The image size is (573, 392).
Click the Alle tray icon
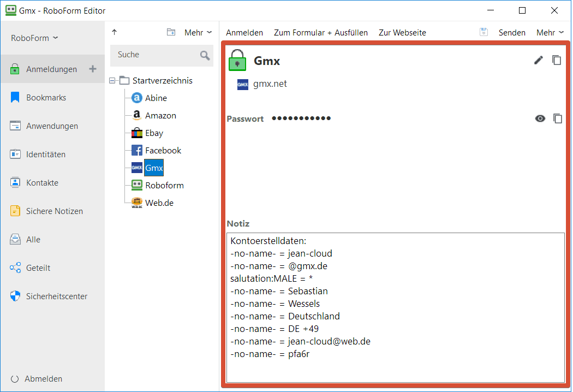click(15, 239)
